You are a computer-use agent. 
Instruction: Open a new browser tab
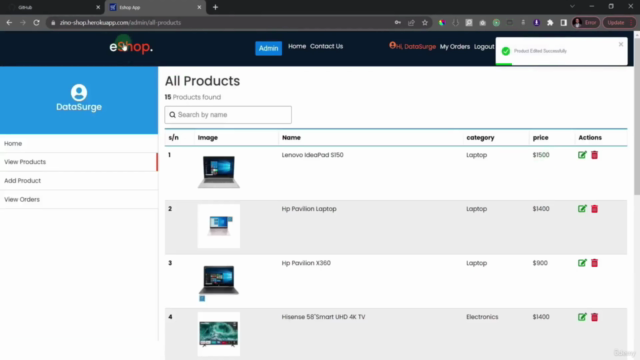click(215, 7)
